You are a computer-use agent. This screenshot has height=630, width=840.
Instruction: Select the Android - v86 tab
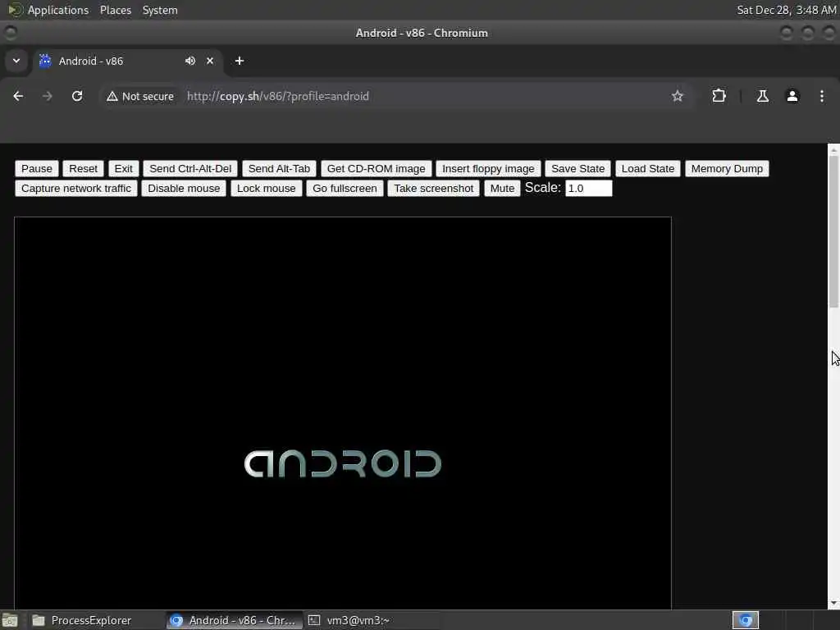coord(127,61)
